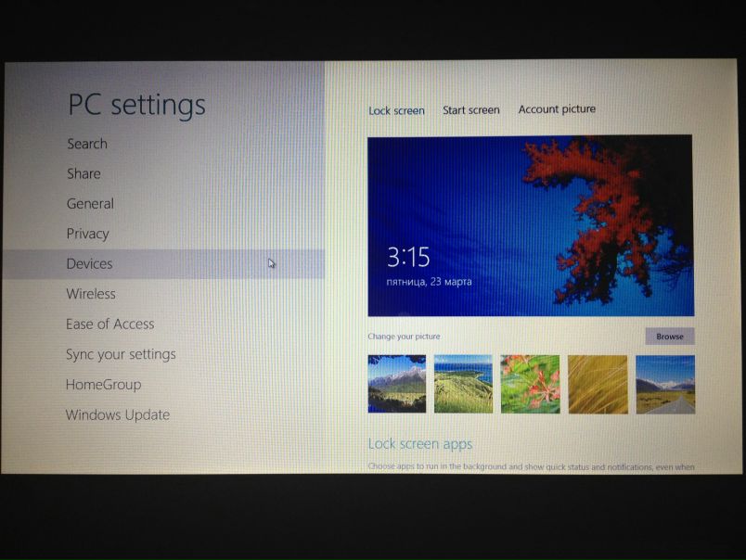The image size is (746, 560).
Task: Open Wireless settings
Action: (x=91, y=294)
